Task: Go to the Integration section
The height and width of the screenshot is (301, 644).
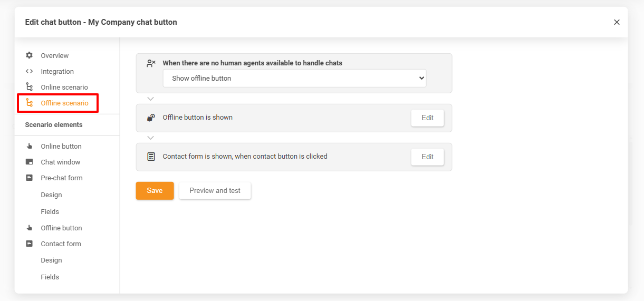Action: [57, 71]
